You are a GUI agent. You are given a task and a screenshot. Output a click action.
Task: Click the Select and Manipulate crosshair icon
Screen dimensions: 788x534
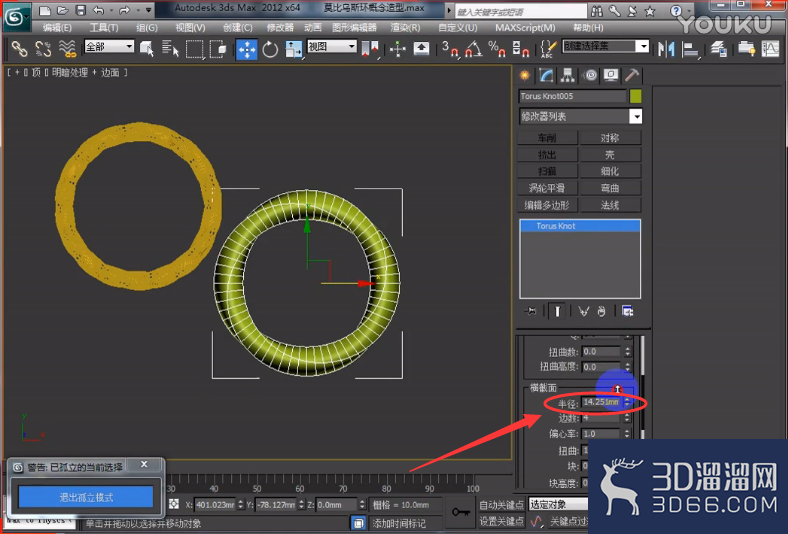(x=398, y=49)
